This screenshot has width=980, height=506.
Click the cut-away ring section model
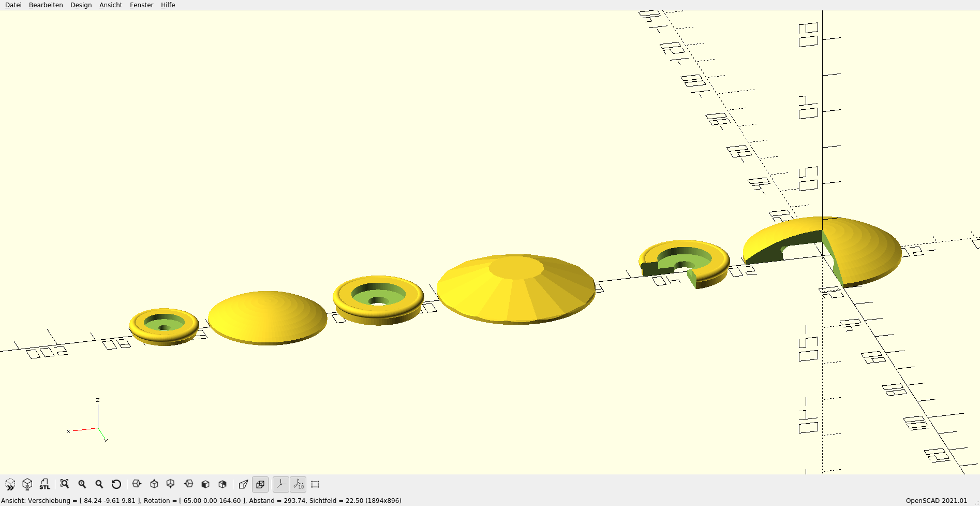pos(684,263)
